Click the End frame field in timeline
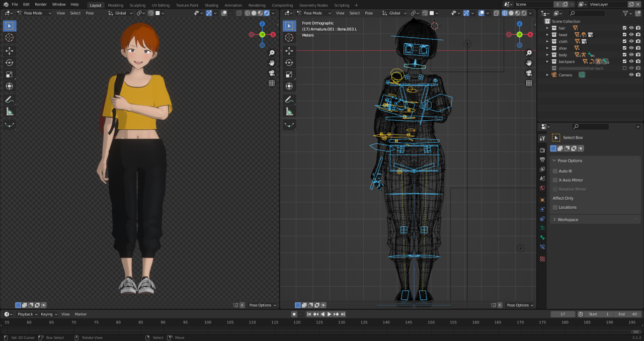 [x=627, y=314]
